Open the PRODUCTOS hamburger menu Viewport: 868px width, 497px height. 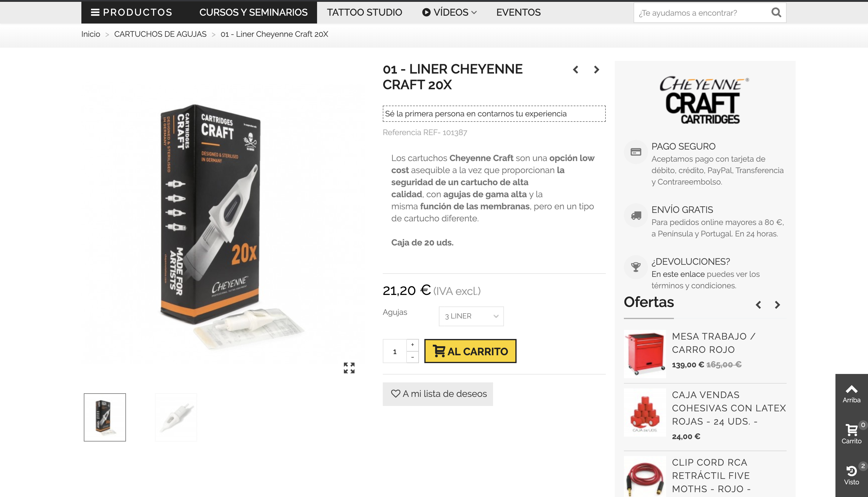point(132,12)
